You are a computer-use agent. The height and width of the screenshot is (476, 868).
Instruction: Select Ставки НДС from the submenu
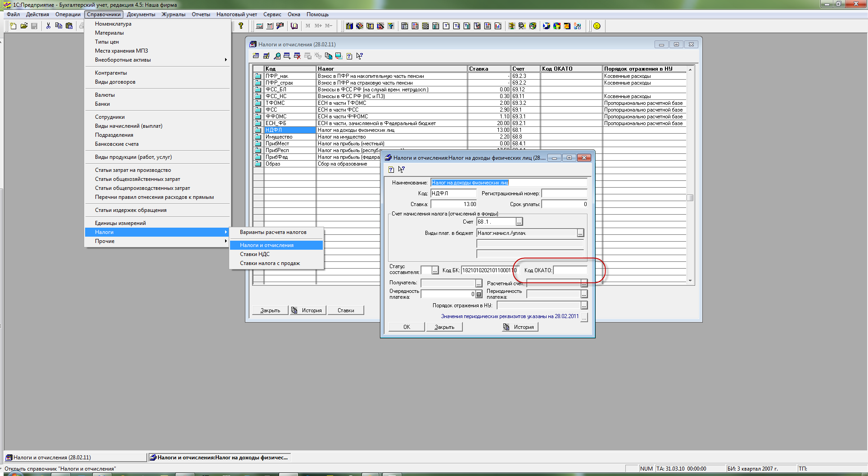255,254
